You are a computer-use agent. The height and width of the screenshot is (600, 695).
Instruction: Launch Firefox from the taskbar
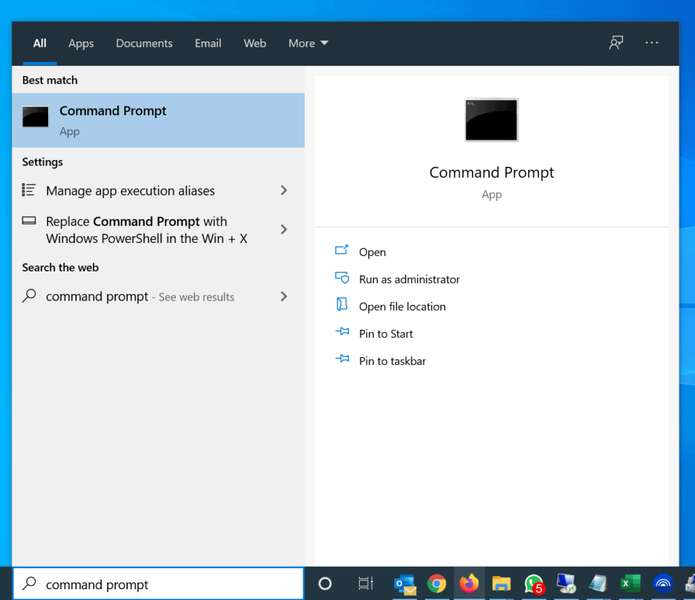[469, 583]
